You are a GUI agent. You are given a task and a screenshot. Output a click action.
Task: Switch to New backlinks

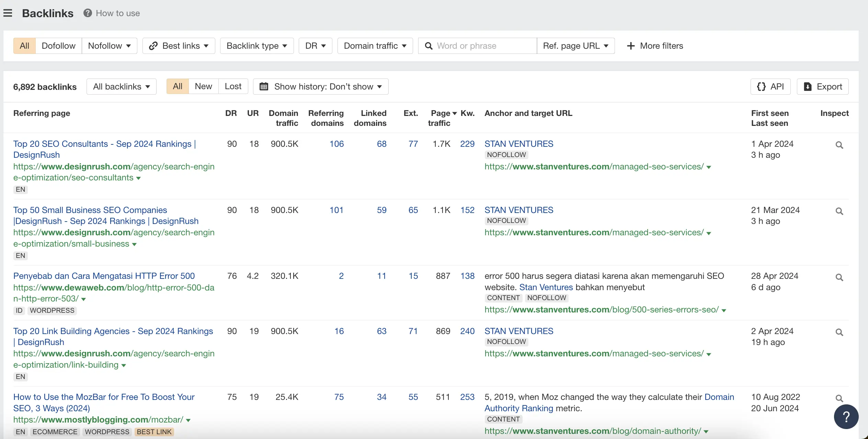click(x=203, y=86)
